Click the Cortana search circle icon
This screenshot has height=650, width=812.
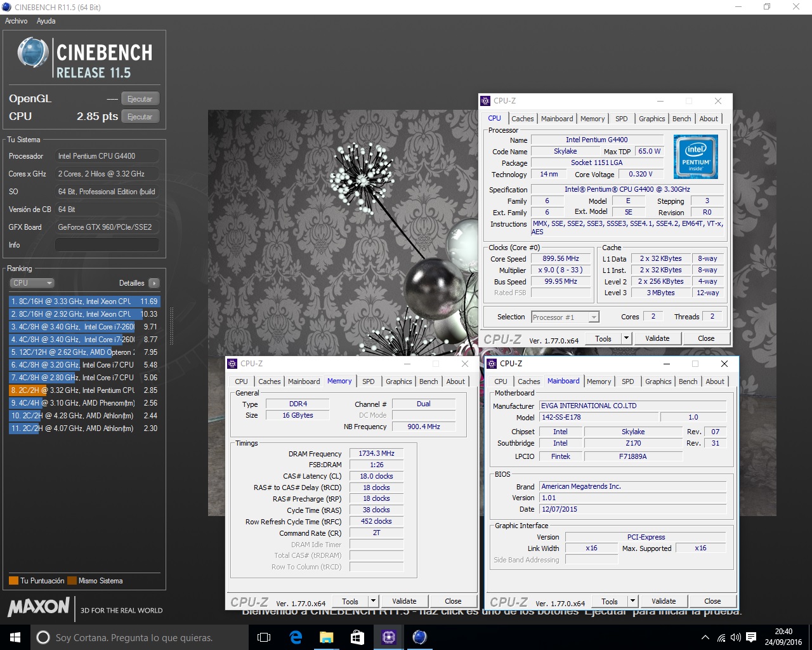43,637
